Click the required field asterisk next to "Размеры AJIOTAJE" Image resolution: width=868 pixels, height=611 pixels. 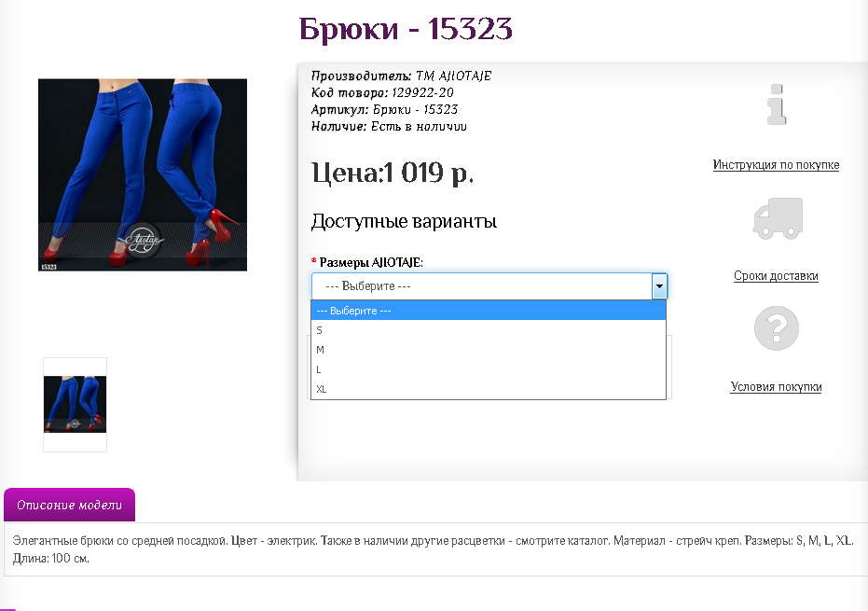311,263
